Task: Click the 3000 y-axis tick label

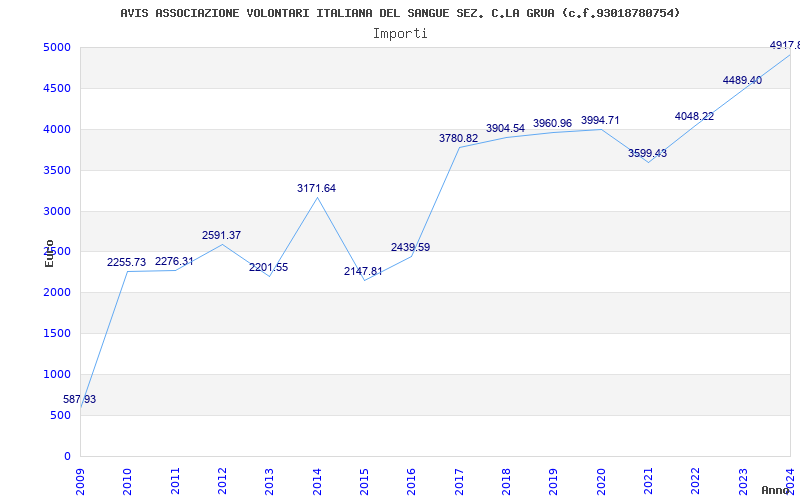Action: pyautogui.click(x=57, y=211)
